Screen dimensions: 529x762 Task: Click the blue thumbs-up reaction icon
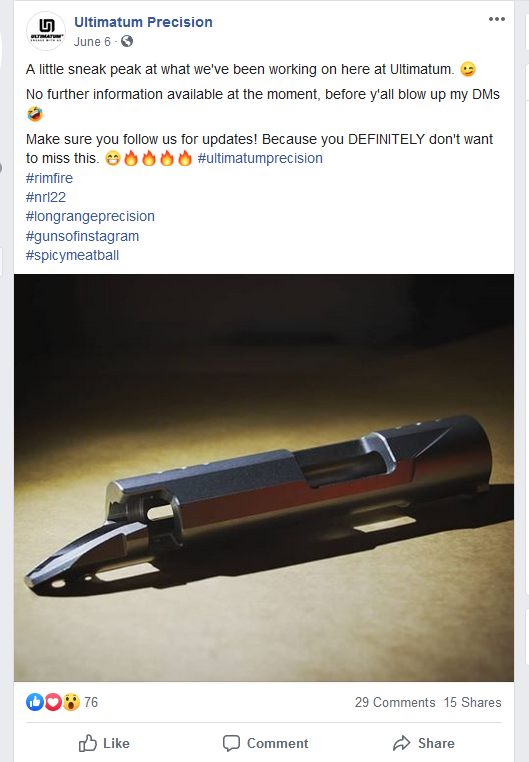click(35, 702)
